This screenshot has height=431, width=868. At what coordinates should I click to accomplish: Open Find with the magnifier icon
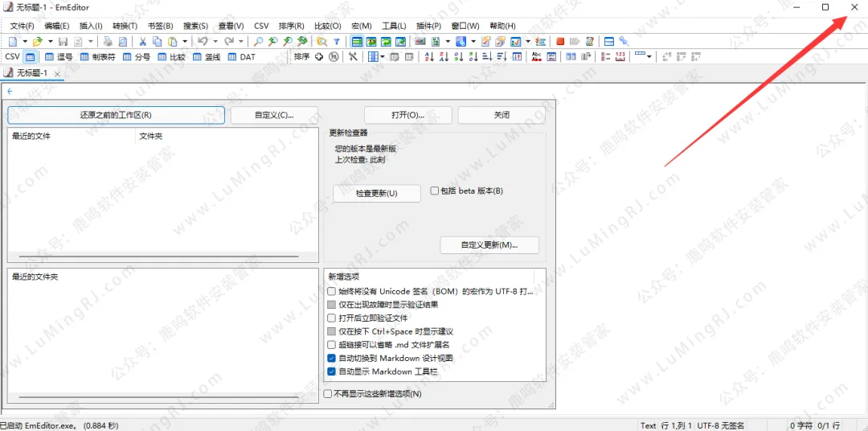[x=258, y=41]
